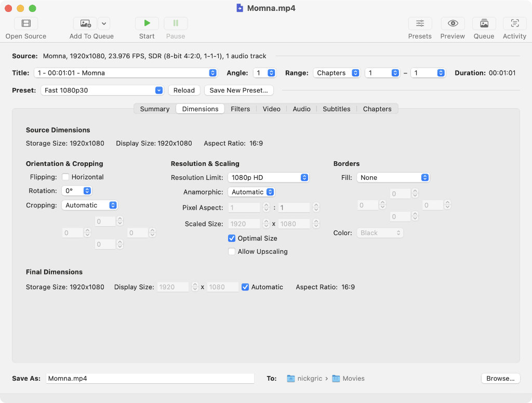Click the Save As filename field
Screen dimensions: 532x403
click(x=150, y=379)
